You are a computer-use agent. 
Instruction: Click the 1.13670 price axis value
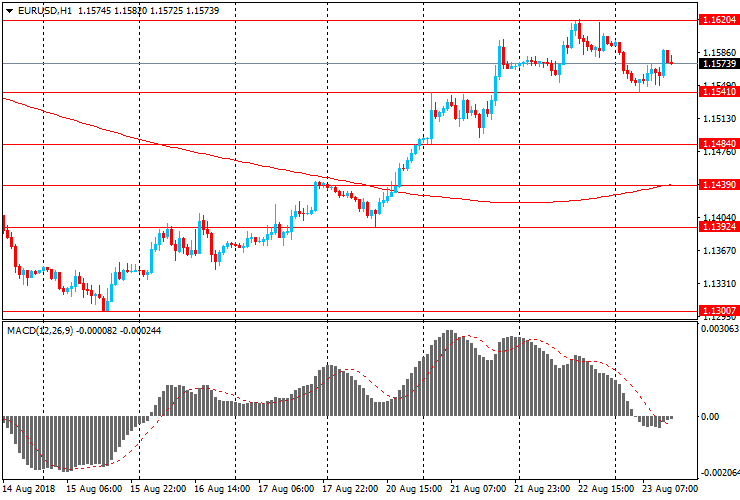click(719, 251)
